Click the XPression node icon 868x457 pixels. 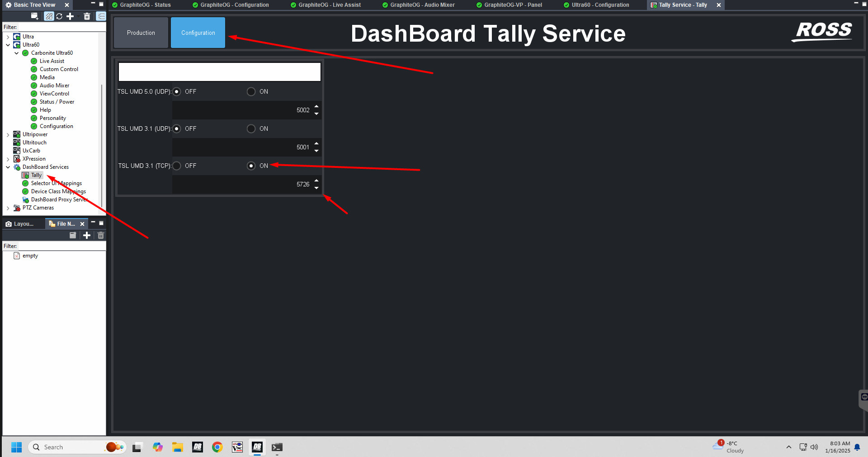tap(17, 159)
